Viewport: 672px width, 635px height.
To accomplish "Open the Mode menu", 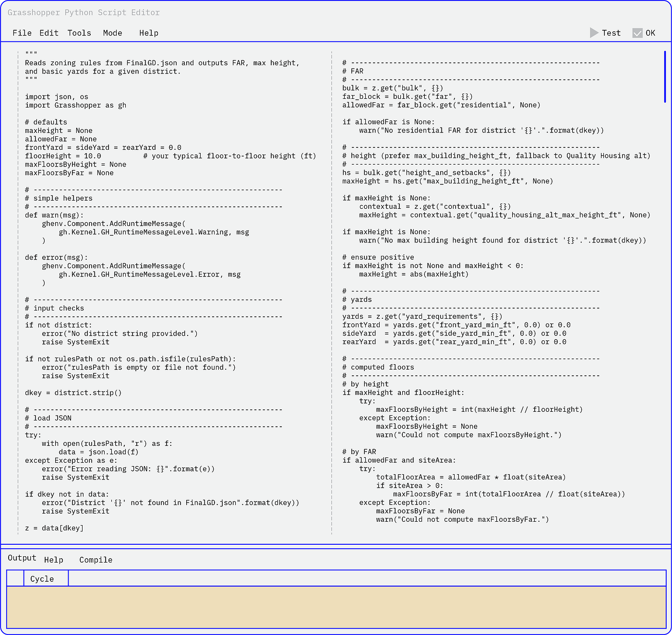I will click(x=113, y=33).
